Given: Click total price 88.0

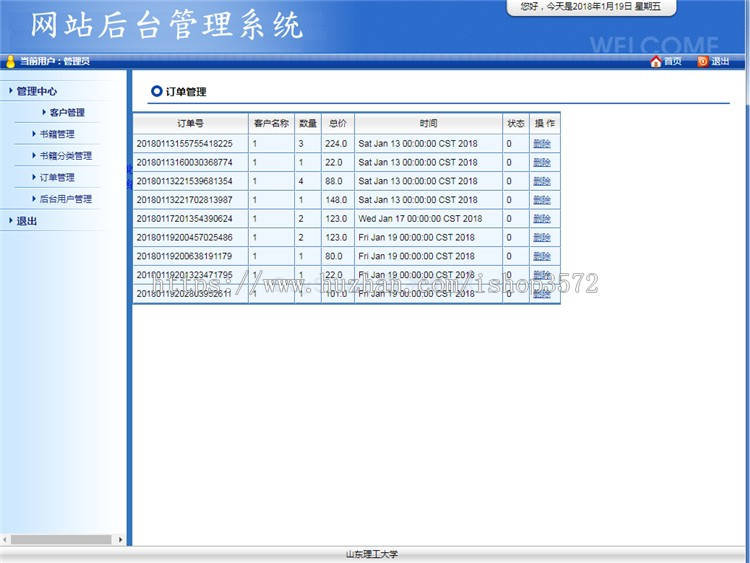Looking at the screenshot, I should [334, 181].
